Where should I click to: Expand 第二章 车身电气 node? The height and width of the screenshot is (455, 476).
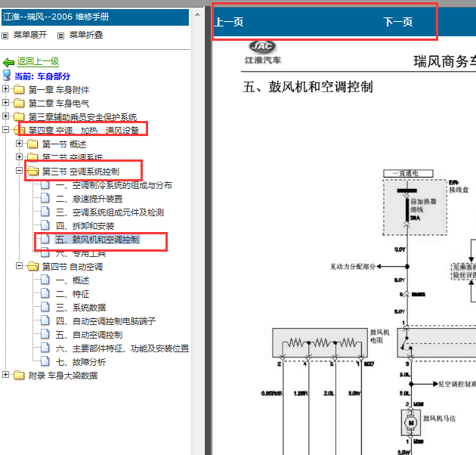pos(5,103)
